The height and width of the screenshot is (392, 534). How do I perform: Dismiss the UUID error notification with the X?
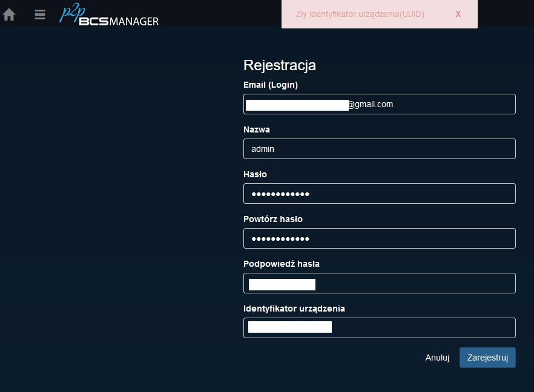458,14
